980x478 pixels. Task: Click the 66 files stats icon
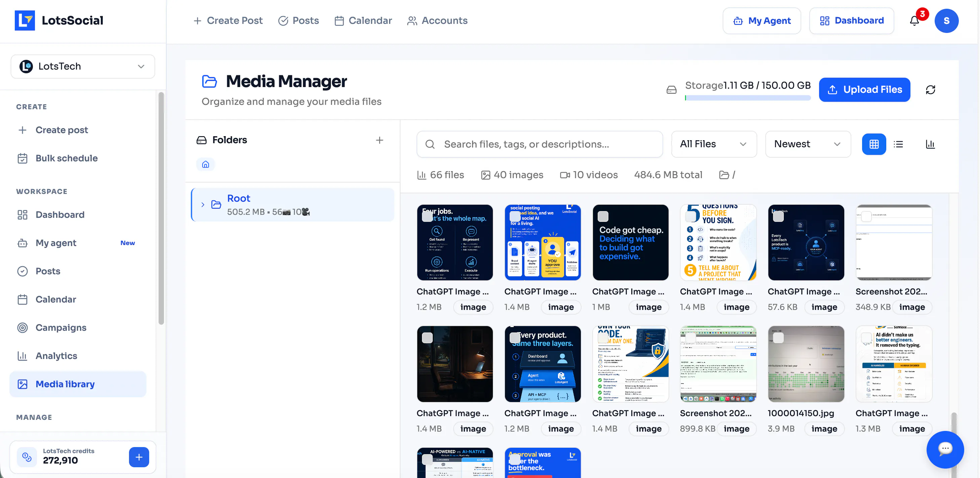tap(422, 175)
